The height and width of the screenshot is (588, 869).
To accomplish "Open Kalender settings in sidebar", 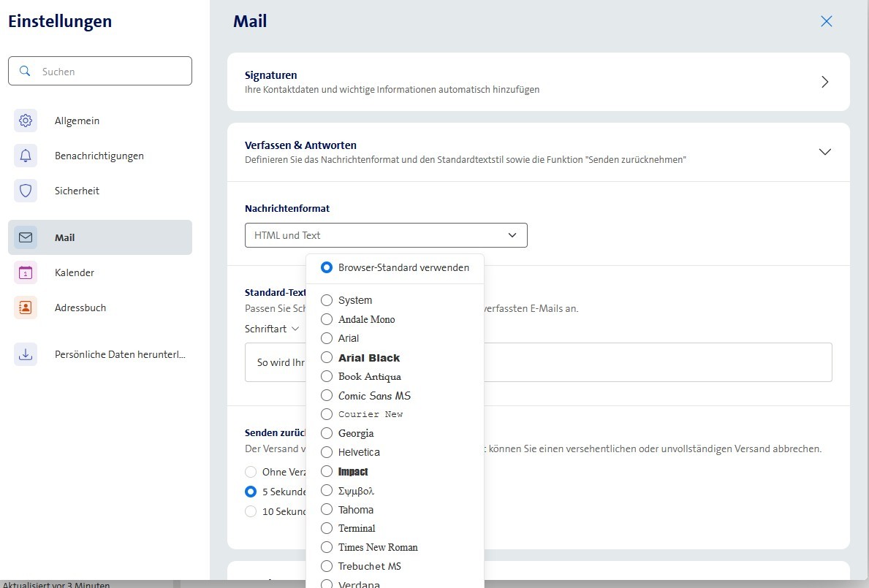I will [x=75, y=272].
